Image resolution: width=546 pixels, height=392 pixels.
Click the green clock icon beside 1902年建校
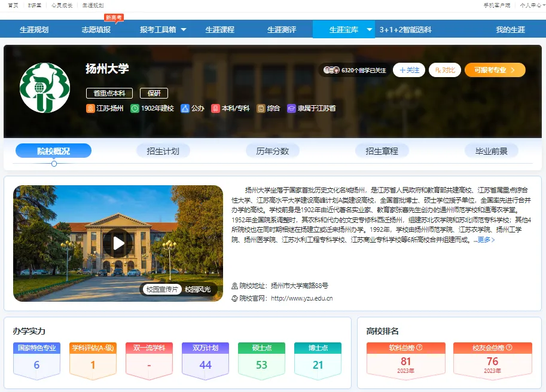[x=135, y=109]
